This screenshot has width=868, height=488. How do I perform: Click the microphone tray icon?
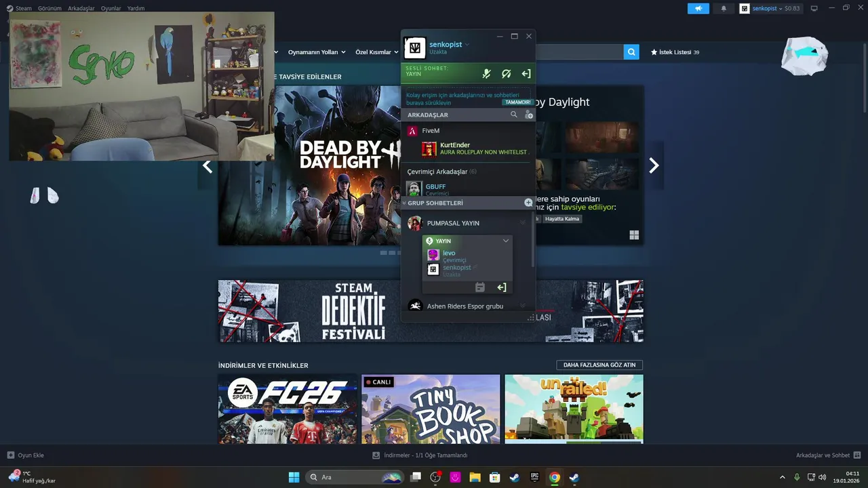point(797,476)
